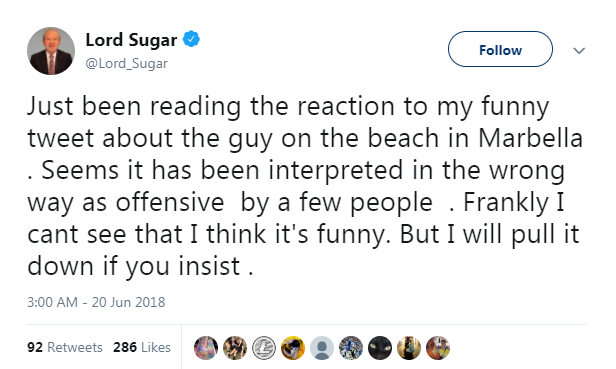This screenshot has width=616, height=369.
Task: Select the avatar right after the black cat
Action: [409, 348]
